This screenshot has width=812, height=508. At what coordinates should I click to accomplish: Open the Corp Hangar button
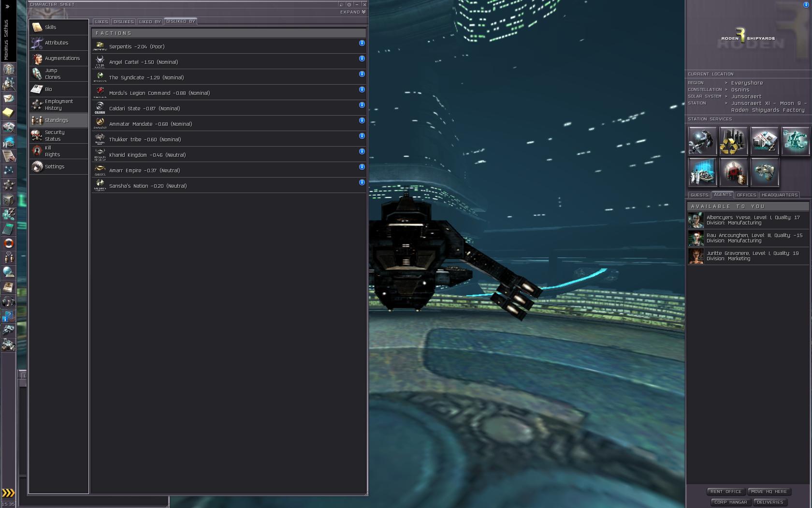pos(730,502)
